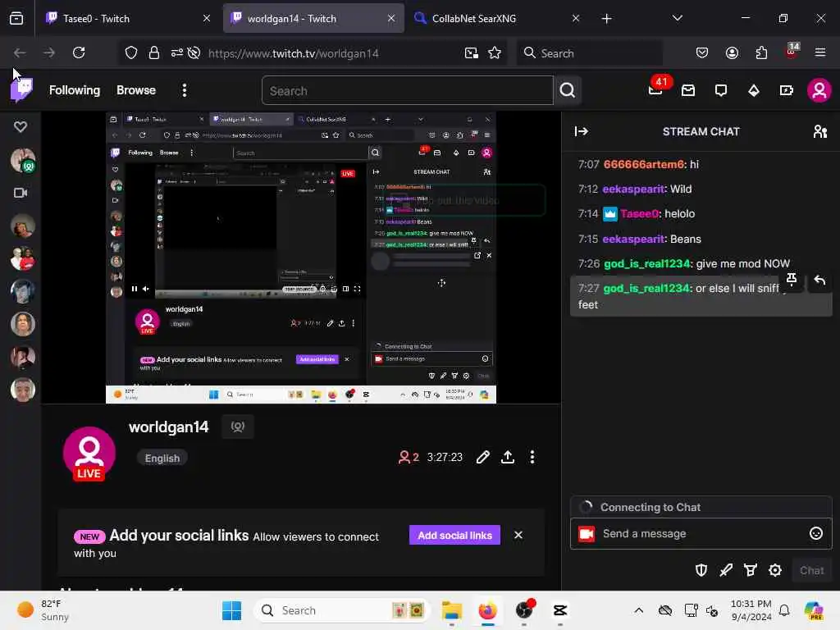The height and width of the screenshot is (630, 840).
Task: Pin the highlighted god_is_real1234 message
Action: pyautogui.click(x=792, y=280)
